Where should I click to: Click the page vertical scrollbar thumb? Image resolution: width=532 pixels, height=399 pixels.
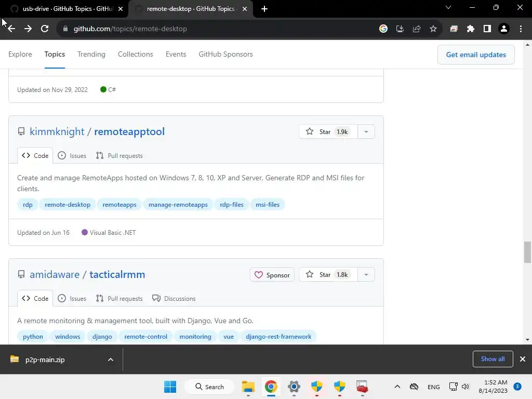coord(527,252)
